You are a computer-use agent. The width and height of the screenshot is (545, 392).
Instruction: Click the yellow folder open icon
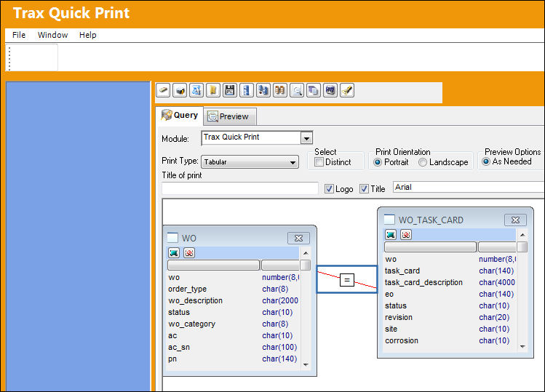point(213,91)
